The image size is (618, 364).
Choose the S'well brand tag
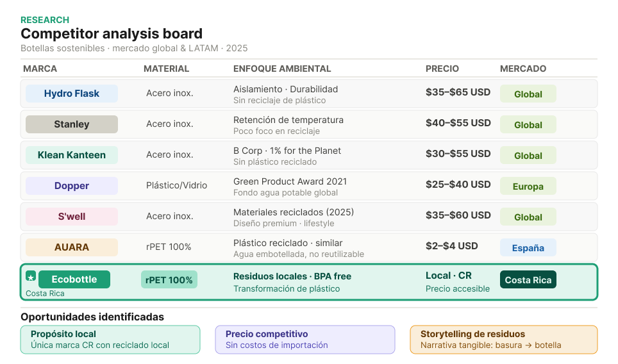pos(72,217)
